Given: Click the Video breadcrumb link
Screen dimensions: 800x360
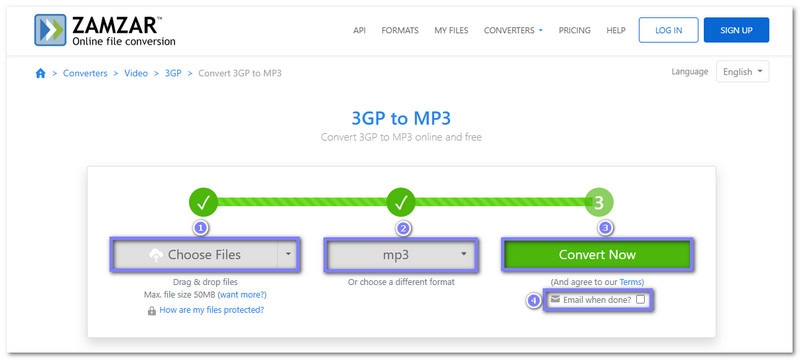Looking at the screenshot, I should (136, 73).
